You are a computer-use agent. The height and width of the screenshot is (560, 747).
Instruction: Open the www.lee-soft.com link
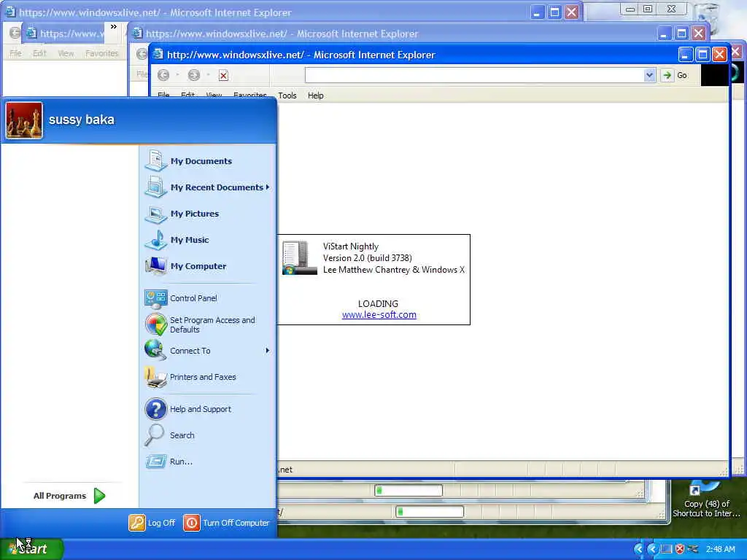click(379, 315)
